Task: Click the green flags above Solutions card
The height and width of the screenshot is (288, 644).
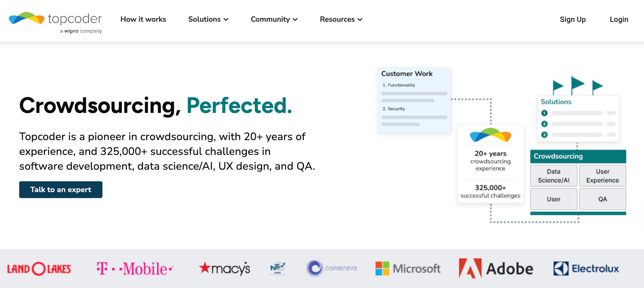Action: [577, 85]
